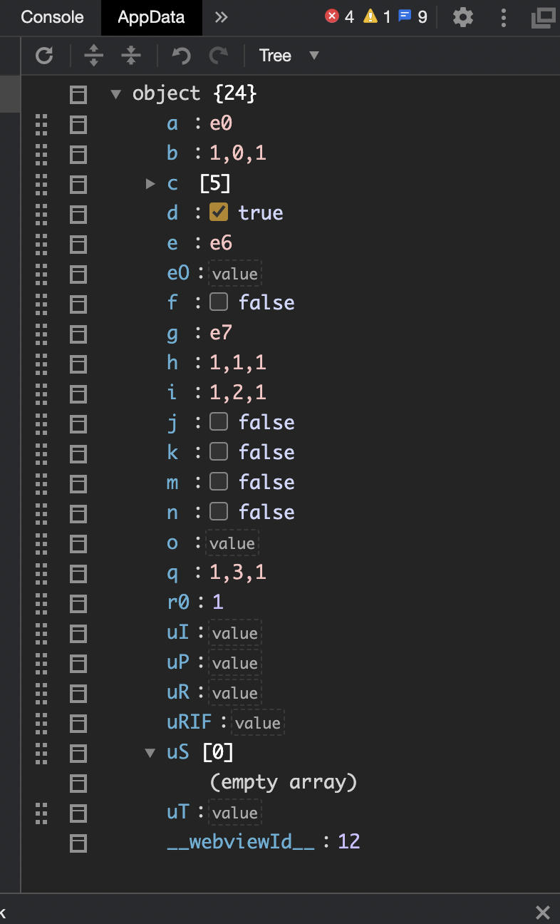Click the action menu box beside field a
The height and width of the screenshot is (924, 560).
point(78,124)
